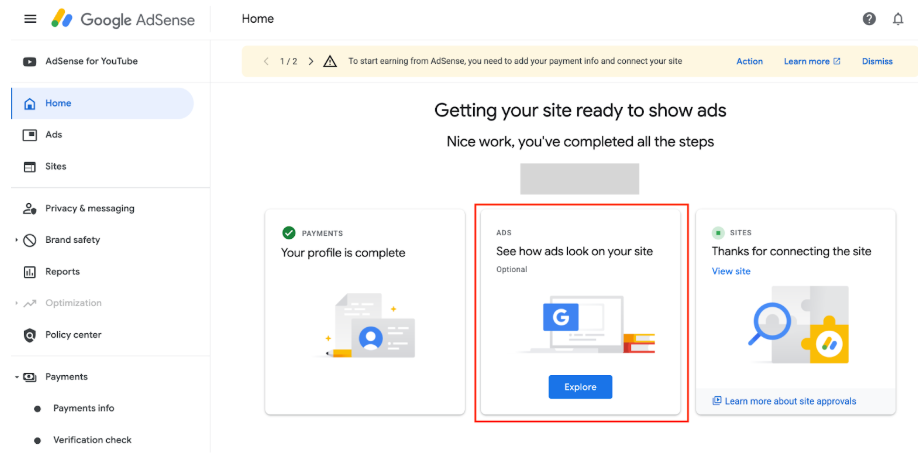Select Ads in the sidebar
The image size is (918, 462).
click(54, 135)
